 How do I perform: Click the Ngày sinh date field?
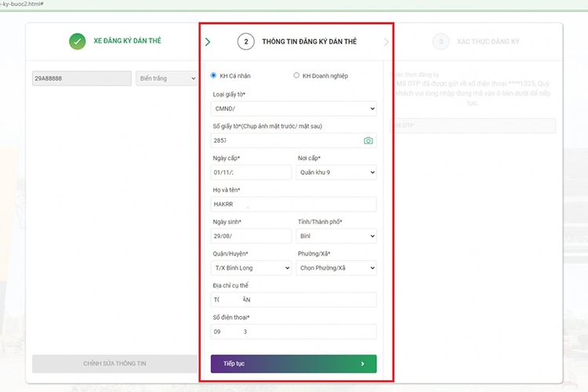(251, 236)
